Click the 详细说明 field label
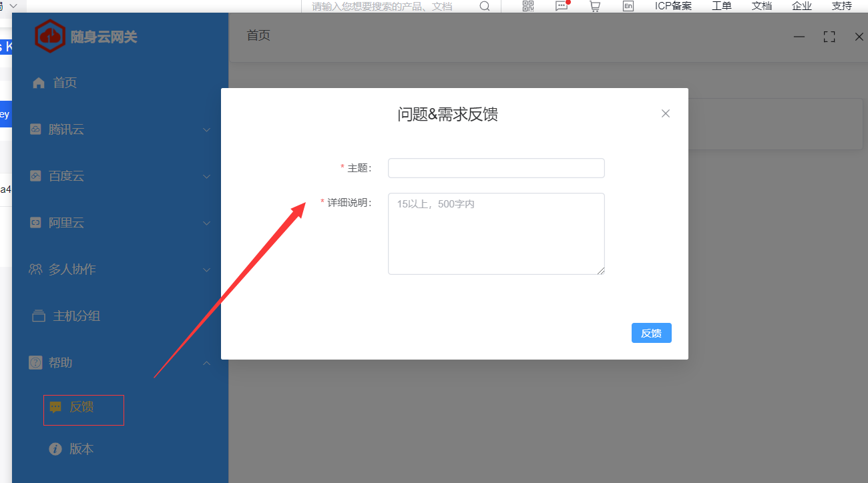 tap(349, 202)
